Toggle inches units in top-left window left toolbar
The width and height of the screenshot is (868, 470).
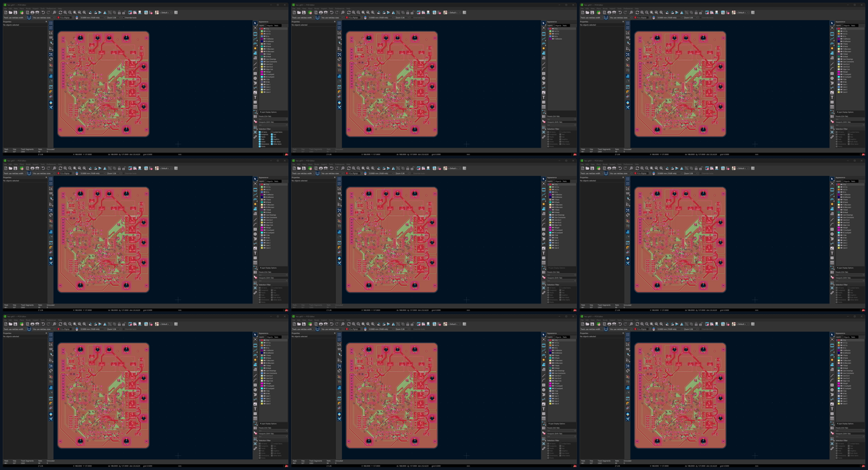(x=51, y=38)
